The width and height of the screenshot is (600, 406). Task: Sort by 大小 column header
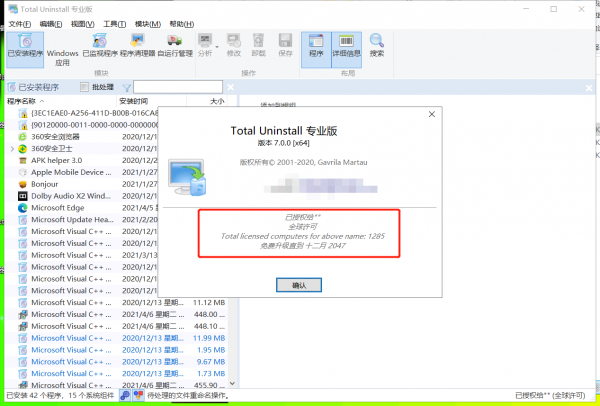(x=207, y=101)
